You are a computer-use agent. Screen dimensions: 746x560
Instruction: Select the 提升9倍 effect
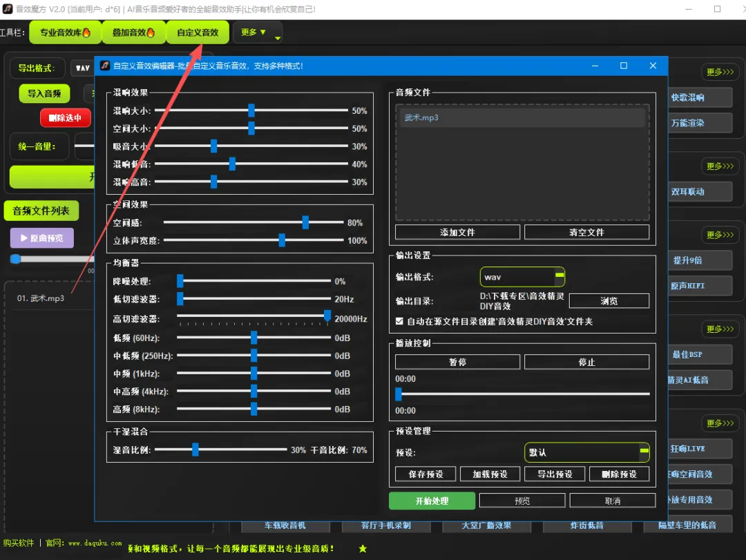tap(700, 260)
